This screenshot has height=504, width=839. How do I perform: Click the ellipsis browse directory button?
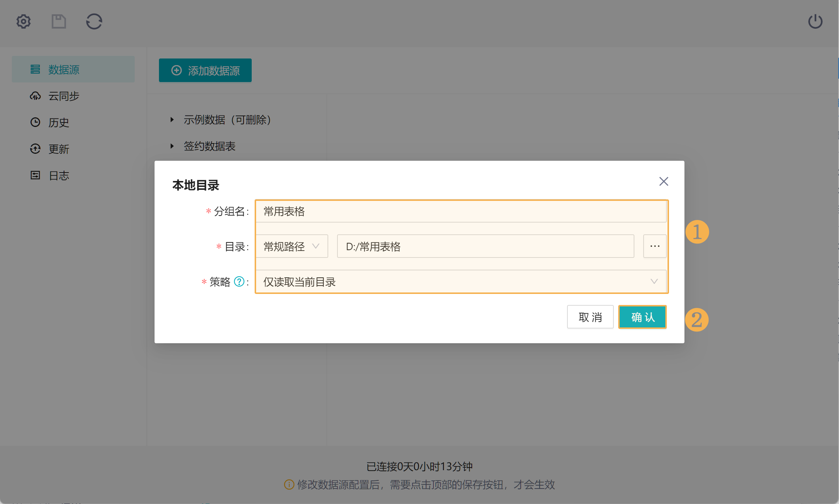click(655, 246)
